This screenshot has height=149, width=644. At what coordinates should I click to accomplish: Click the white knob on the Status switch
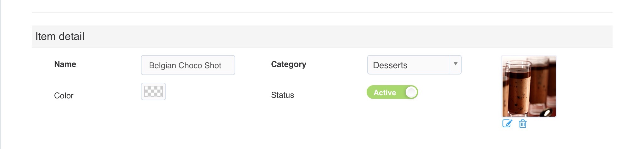(411, 92)
